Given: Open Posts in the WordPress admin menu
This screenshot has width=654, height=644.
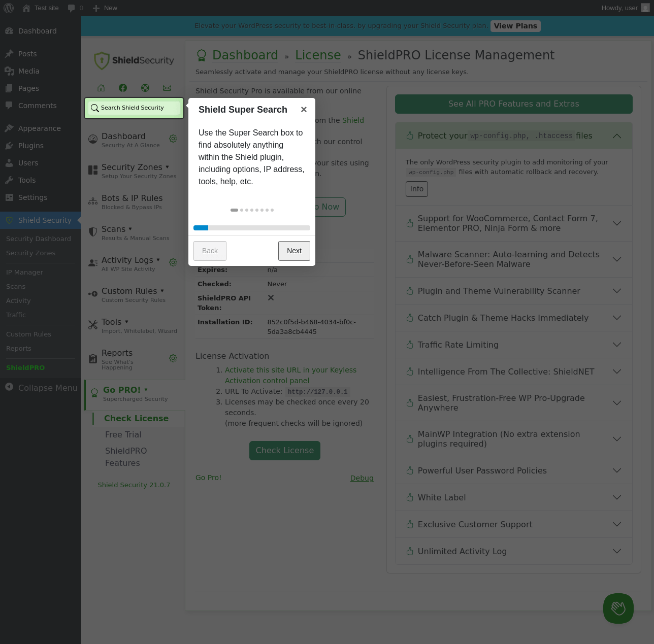Looking at the screenshot, I should click(41, 54).
